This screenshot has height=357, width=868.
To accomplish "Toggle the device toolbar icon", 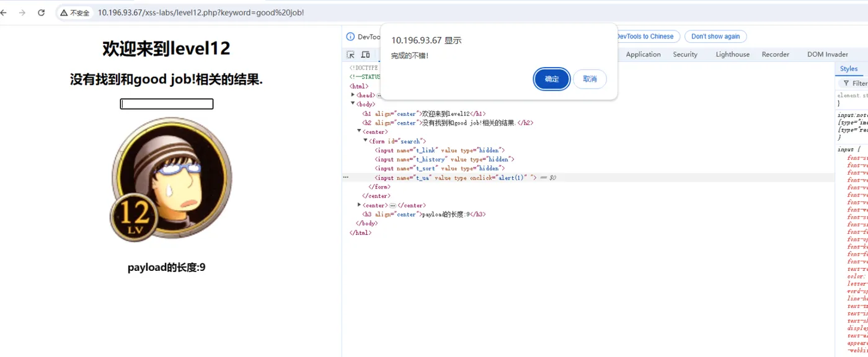I will click(365, 55).
